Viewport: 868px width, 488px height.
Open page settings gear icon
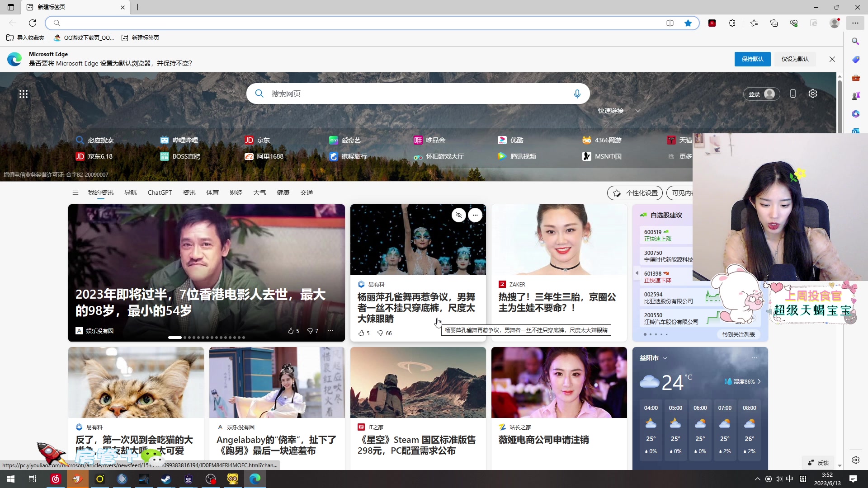813,94
